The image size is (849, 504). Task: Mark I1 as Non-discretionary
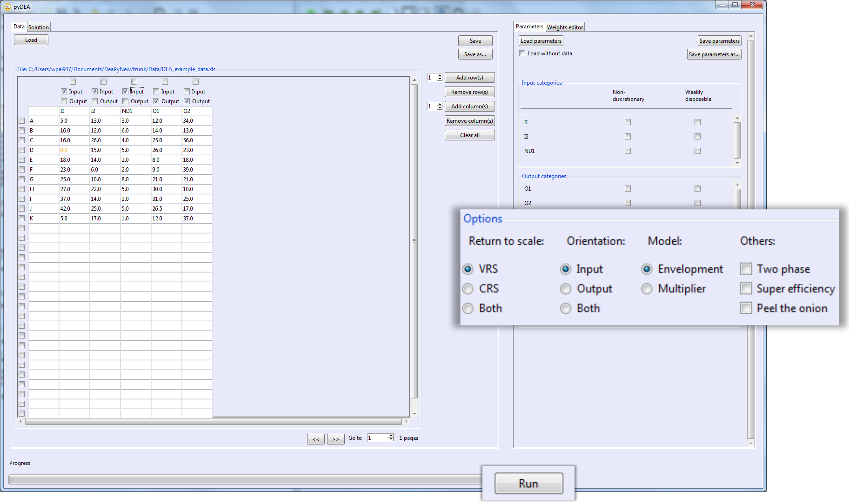click(628, 122)
